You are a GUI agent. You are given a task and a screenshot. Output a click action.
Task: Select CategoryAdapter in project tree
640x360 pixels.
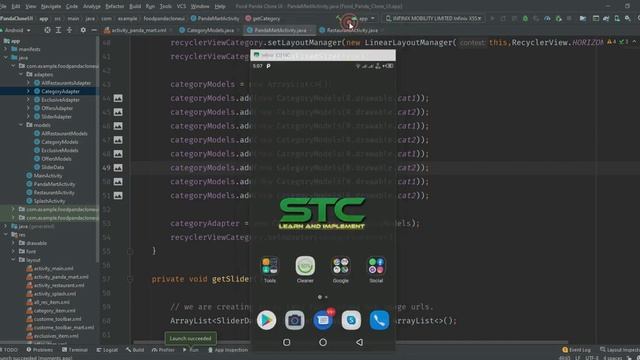(60, 91)
